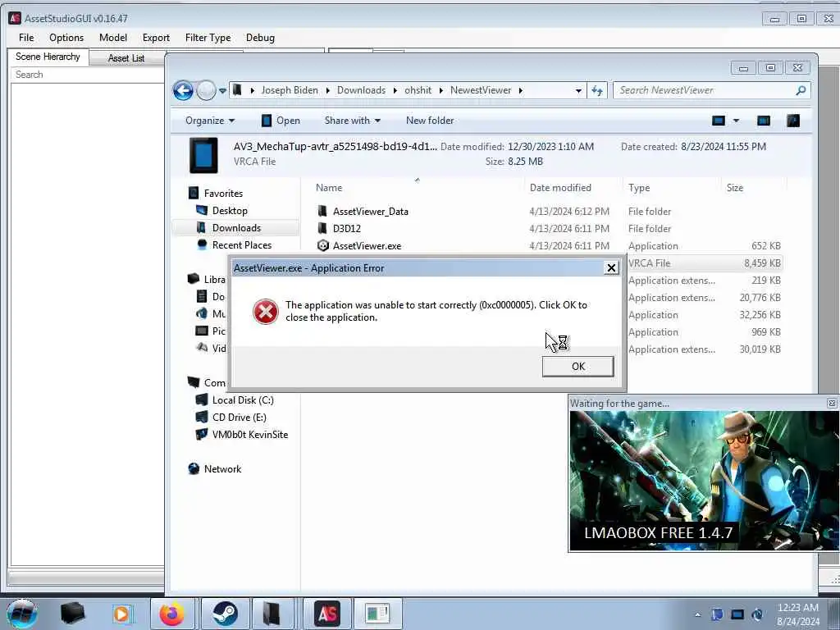Select Network in the navigation pane
This screenshot has width=840, height=630.
(222, 468)
